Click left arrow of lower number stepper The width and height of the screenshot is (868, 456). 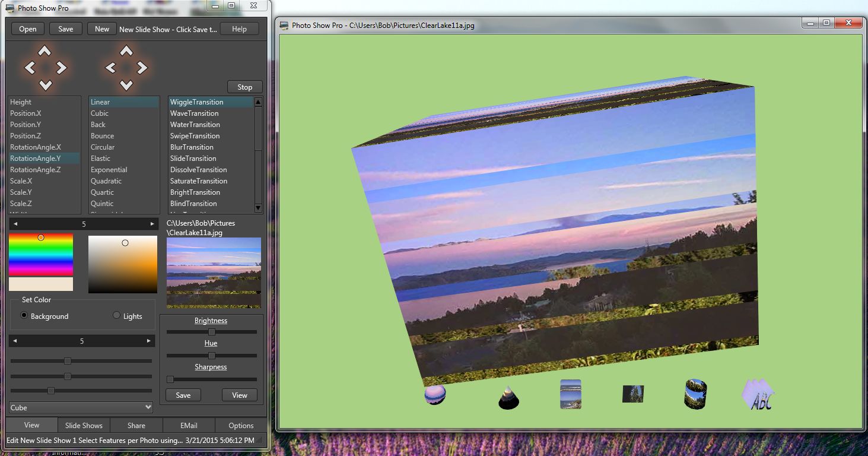tap(15, 341)
